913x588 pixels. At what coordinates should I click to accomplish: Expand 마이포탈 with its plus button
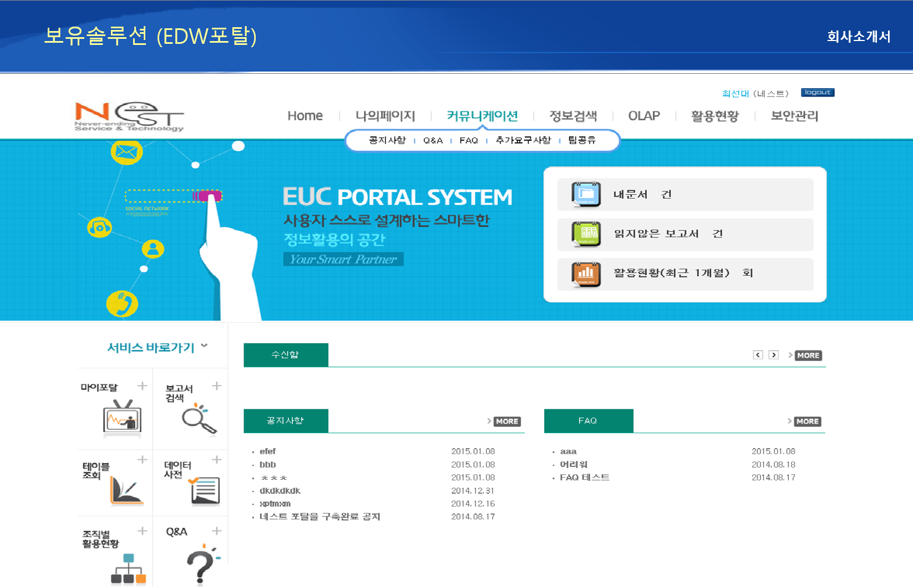click(x=143, y=385)
